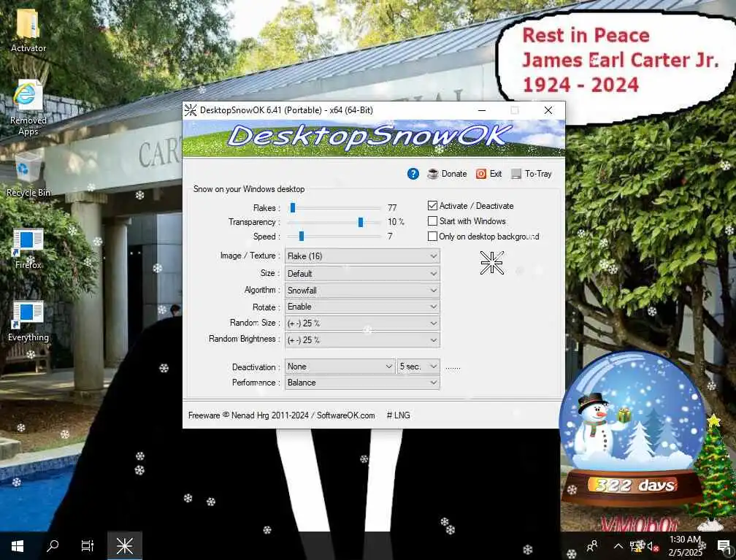
Task: Click DesktopSnowOK taskbar snowflake button
Action: [124, 546]
